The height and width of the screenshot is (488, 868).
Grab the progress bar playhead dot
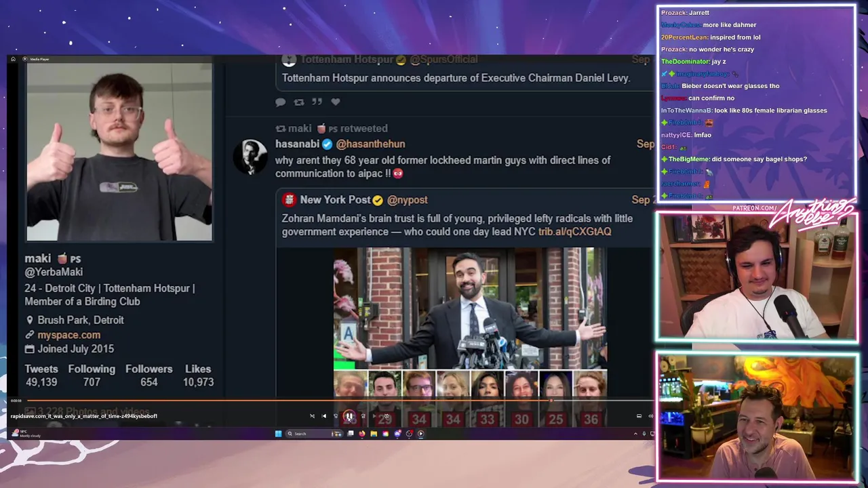551,401
